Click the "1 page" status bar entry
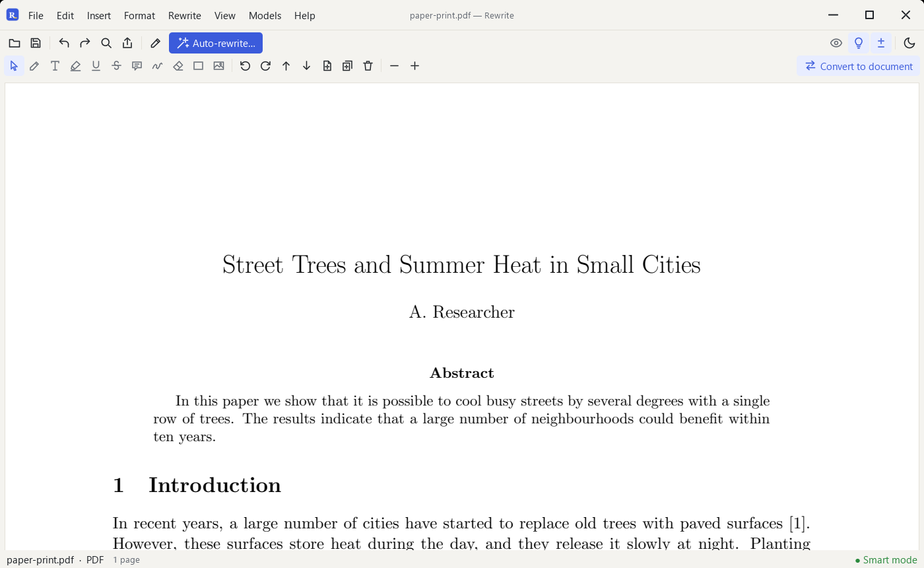924x568 pixels. [126, 560]
